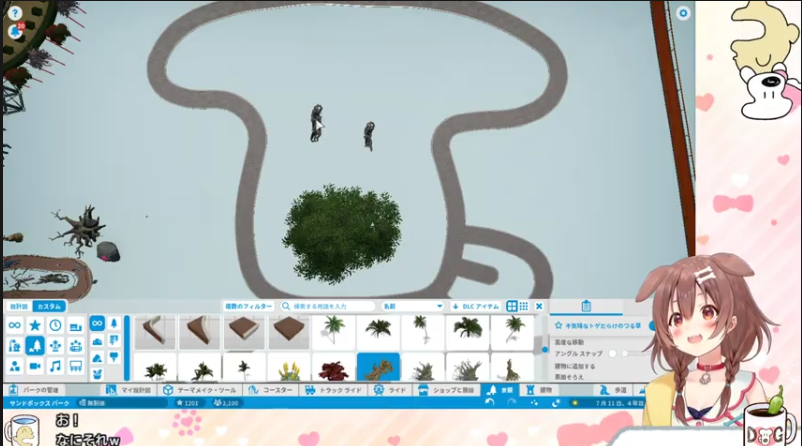802x446 pixels.
Task: Select the first brown curved block thumbnail
Action: tap(154, 331)
